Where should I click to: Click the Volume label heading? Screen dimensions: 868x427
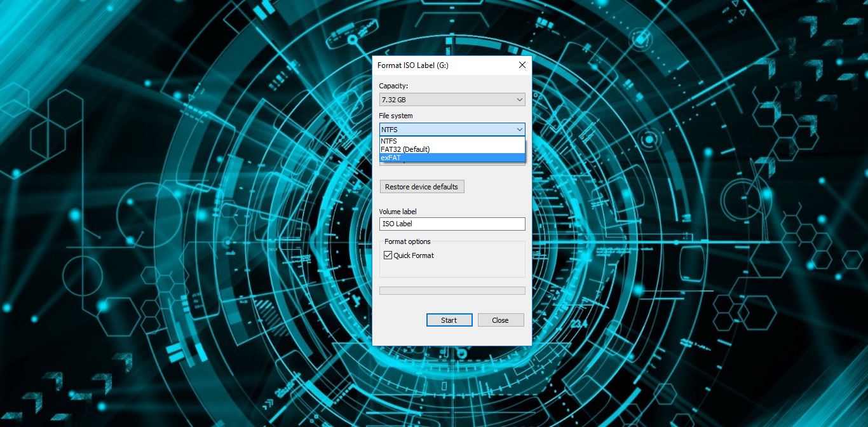(x=397, y=212)
